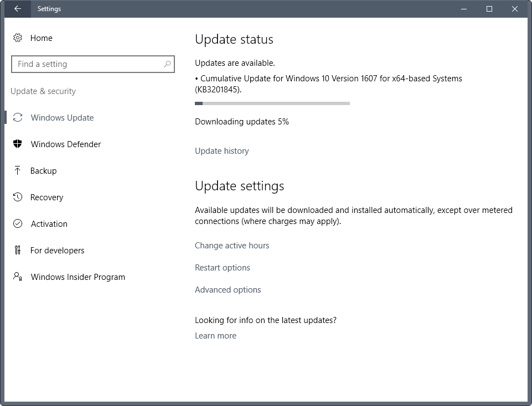Open Windows Defender settings
The image size is (532, 406).
click(66, 144)
